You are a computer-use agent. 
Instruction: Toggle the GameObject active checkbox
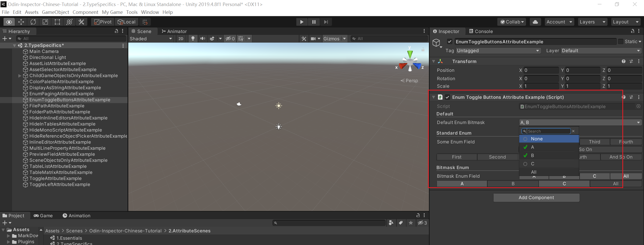(x=450, y=42)
